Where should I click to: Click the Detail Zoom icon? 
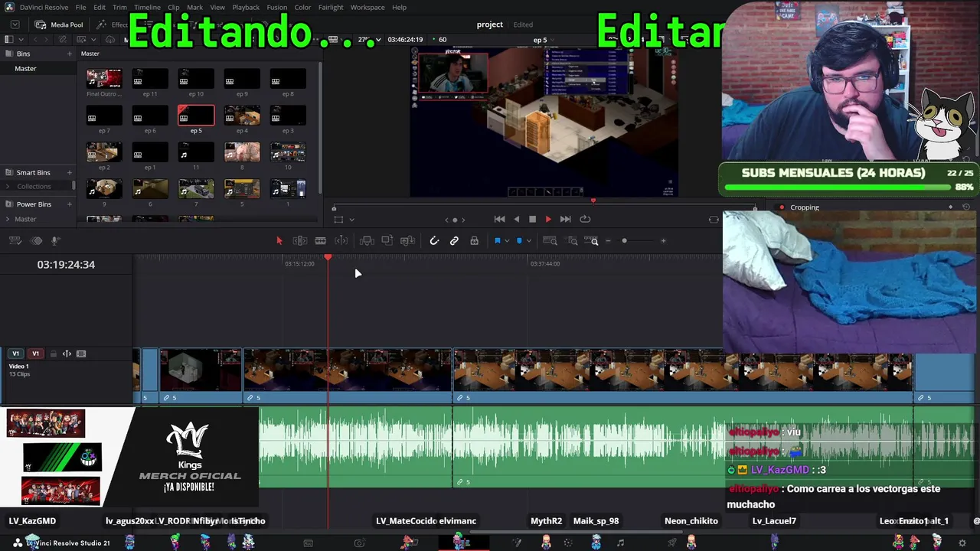(x=572, y=241)
